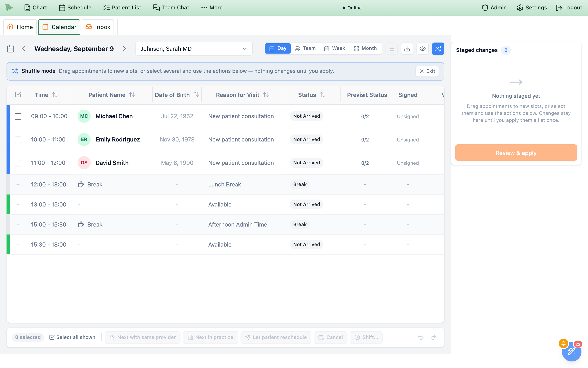588x368 pixels.
Task: Check David Smith's appointment checkbox
Action: (x=18, y=163)
